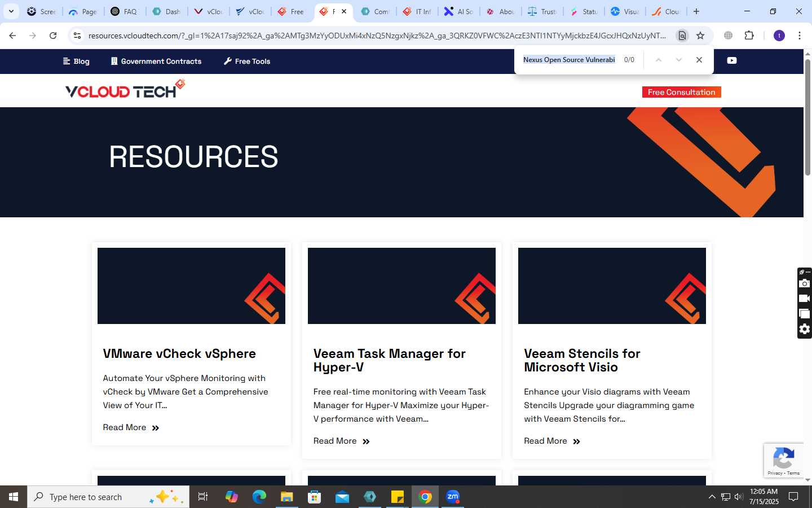Open the Free Tools menu item
This screenshot has width=812, height=508.
tap(247, 61)
